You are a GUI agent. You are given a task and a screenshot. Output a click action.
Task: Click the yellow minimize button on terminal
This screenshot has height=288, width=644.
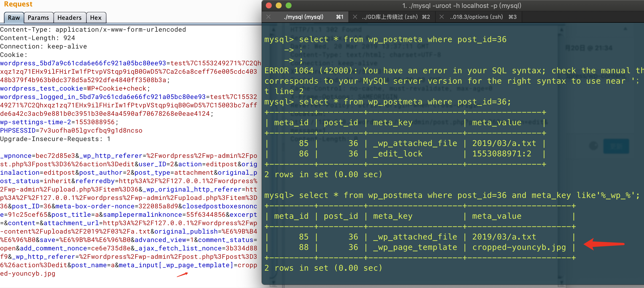[277, 6]
